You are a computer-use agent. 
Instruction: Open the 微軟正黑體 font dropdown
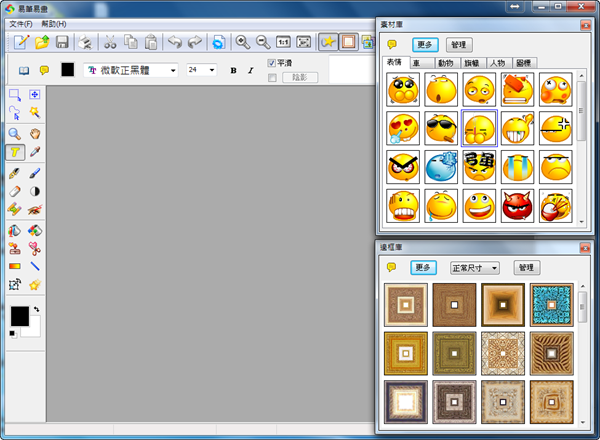(173, 70)
